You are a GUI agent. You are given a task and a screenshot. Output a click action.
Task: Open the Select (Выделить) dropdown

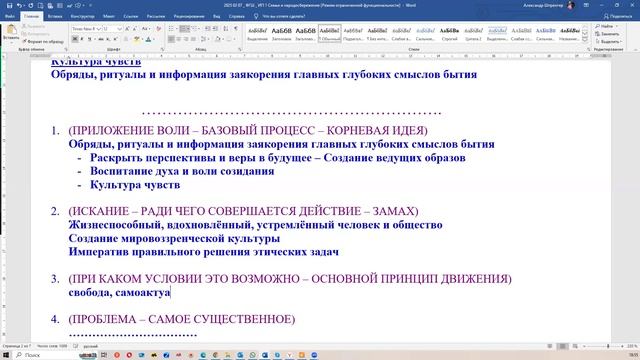(608, 41)
